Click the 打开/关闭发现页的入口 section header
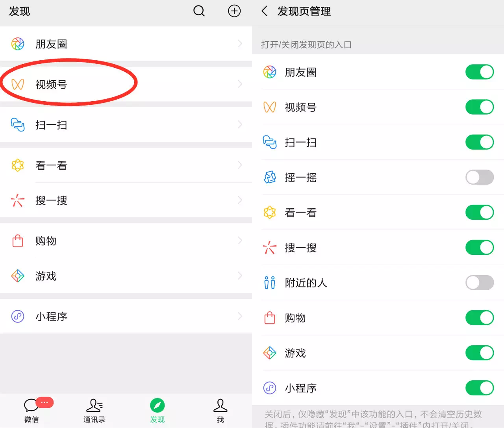 [x=306, y=45]
